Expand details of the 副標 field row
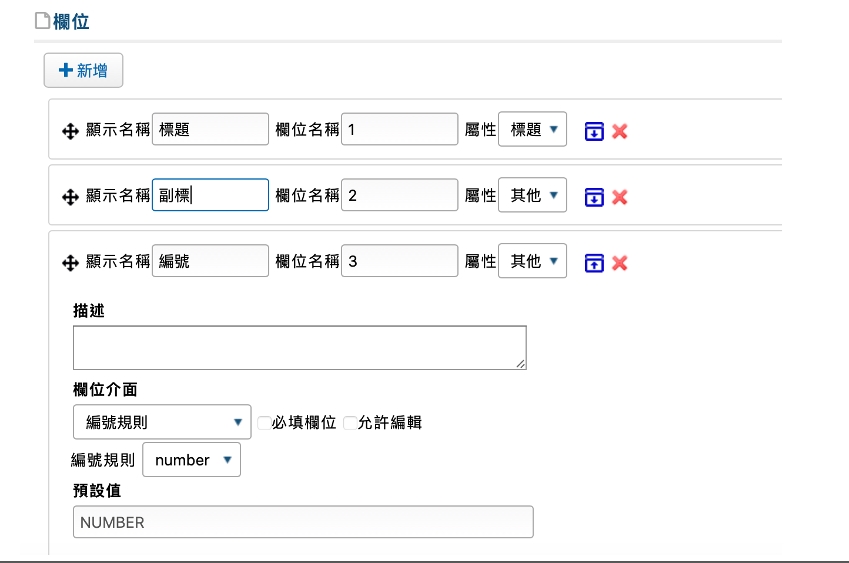 tap(594, 197)
